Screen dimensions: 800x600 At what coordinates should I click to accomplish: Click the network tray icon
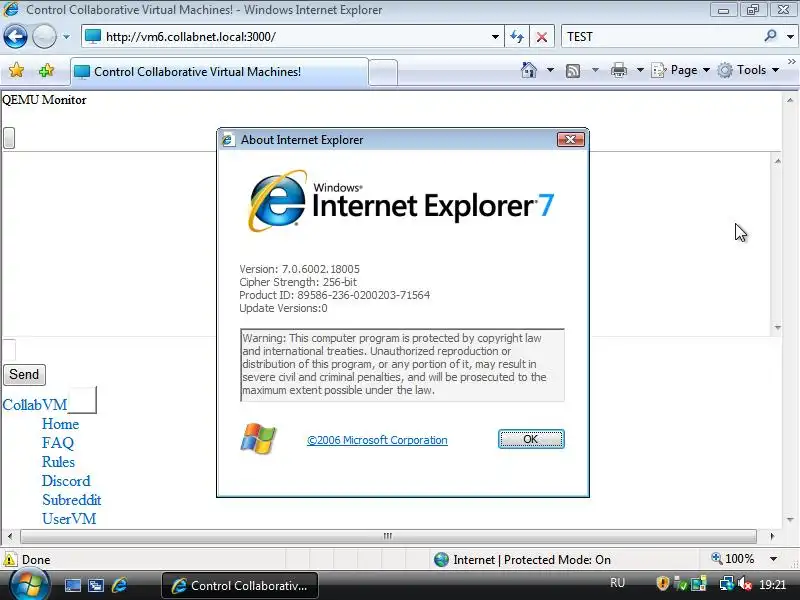[x=727, y=583]
